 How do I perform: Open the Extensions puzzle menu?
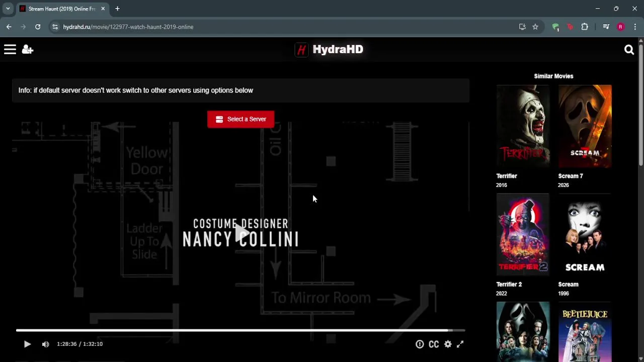[x=585, y=27]
